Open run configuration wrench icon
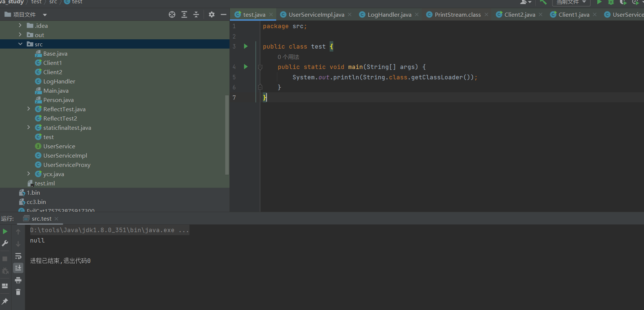644x310 pixels. 5,243
